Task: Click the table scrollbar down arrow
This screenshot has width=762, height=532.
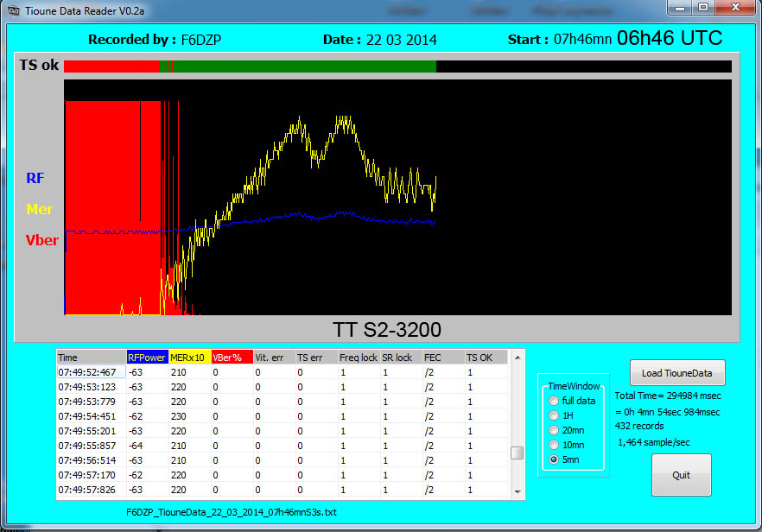Action: pyautogui.click(x=517, y=491)
